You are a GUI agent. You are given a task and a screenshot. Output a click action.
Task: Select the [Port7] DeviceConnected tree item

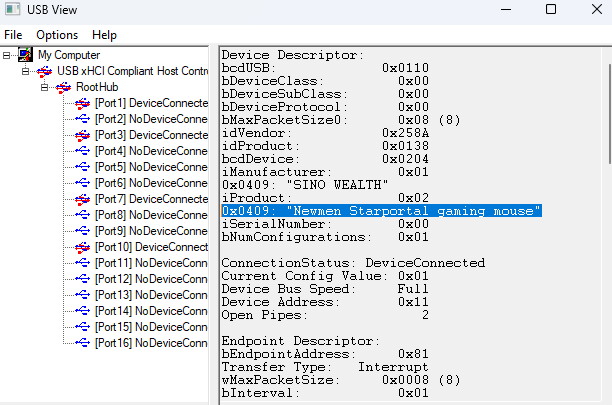(x=151, y=199)
